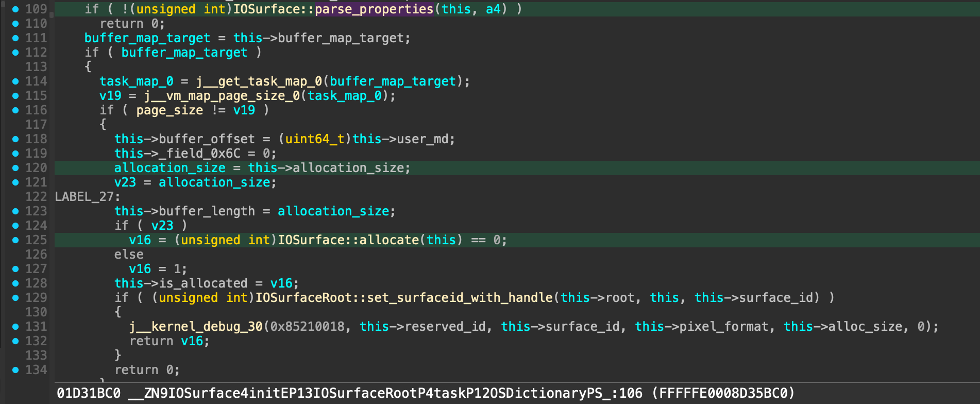This screenshot has height=404, width=980.
Task: Click the uint64_t cast on line 118
Action: click(x=315, y=139)
